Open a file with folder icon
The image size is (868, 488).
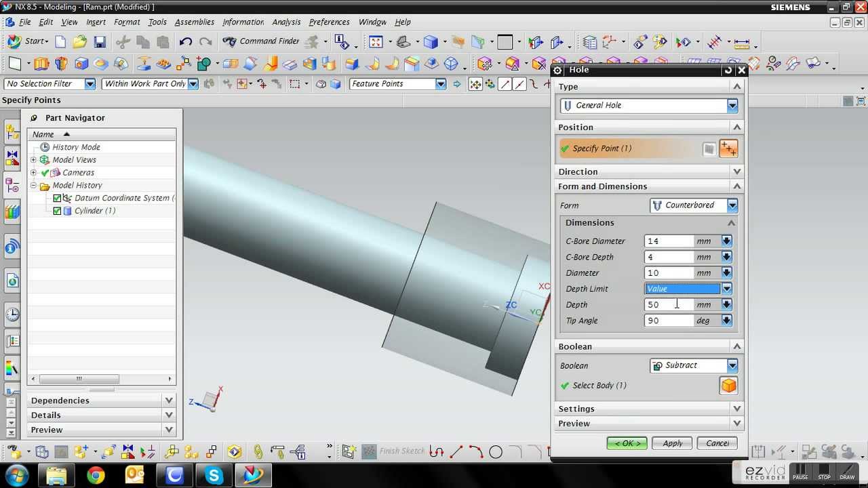[80, 42]
